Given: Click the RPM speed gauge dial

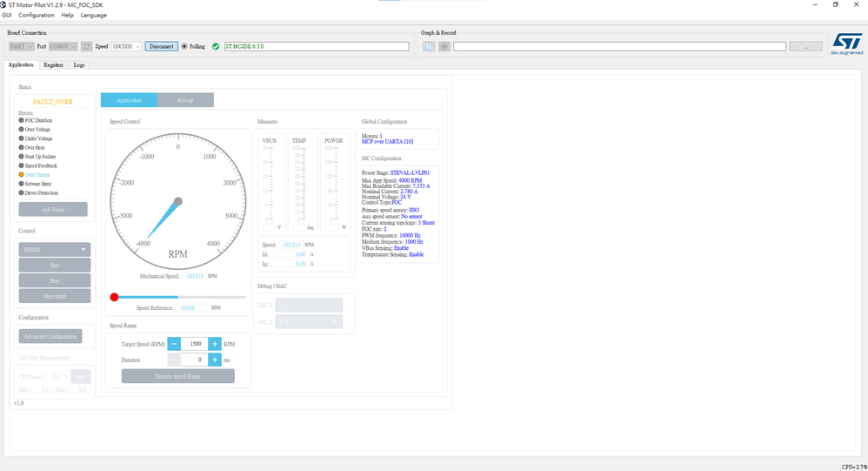Looking at the screenshot, I should [177, 202].
